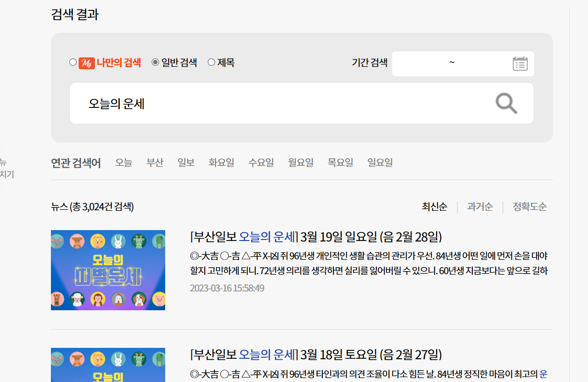Sort results by 과거순

pyautogui.click(x=480, y=207)
